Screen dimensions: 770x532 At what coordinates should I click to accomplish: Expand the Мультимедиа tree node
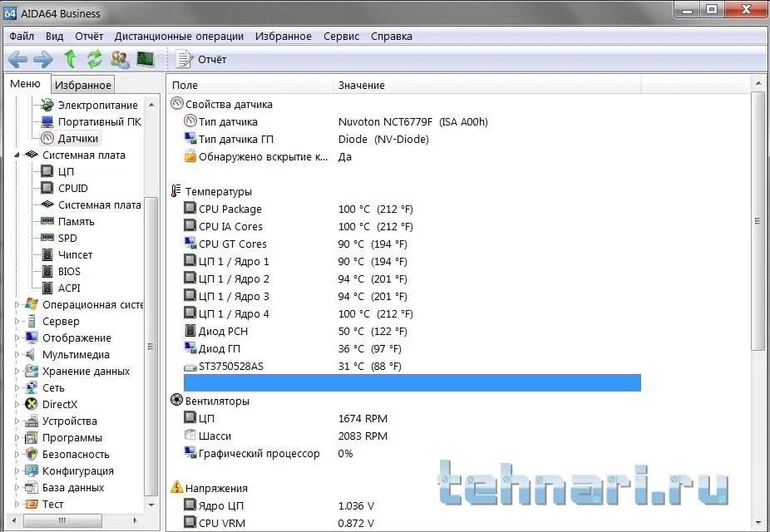[17, 354]
